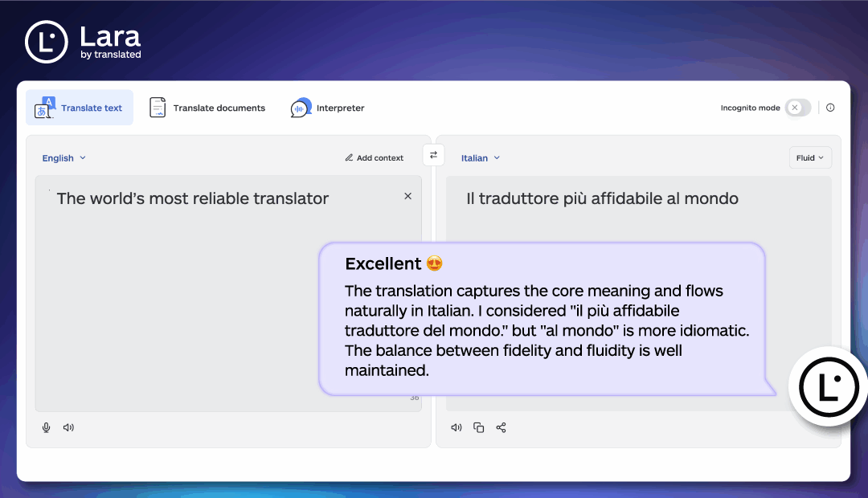Switch to the Interpreter tab

(x=327, y=108)
